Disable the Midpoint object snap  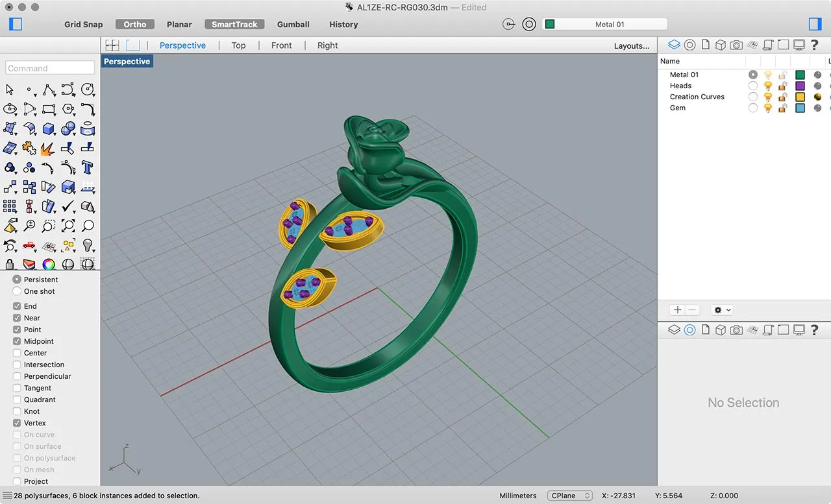17,341
